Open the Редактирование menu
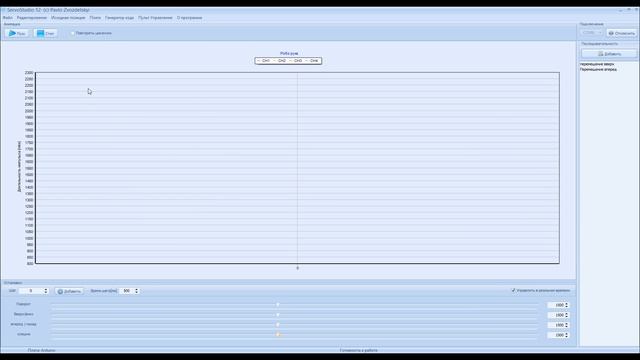 click(32, 18)
